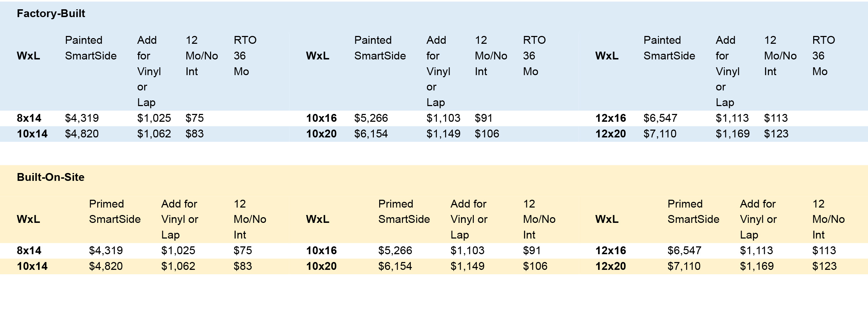Select the 10x14 size in Factory-Built table

[32, 134]
